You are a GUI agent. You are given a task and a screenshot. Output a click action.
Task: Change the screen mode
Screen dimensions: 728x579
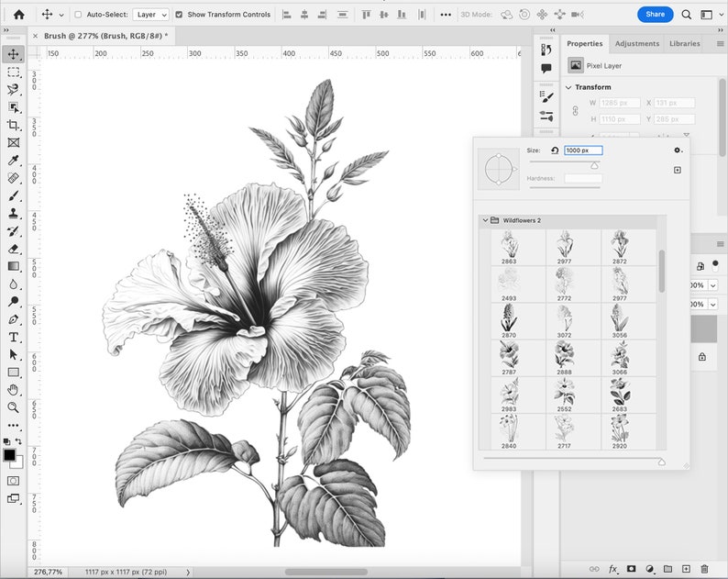[13, 498]
